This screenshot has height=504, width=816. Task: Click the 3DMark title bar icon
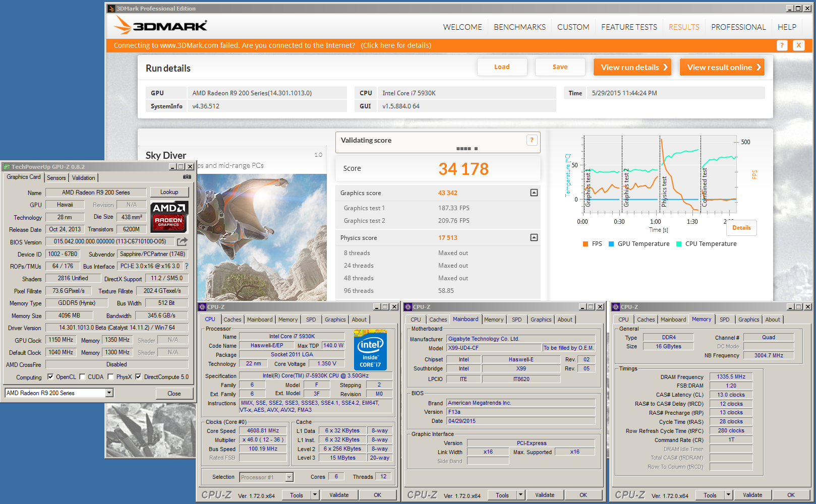tap(111, 9)
